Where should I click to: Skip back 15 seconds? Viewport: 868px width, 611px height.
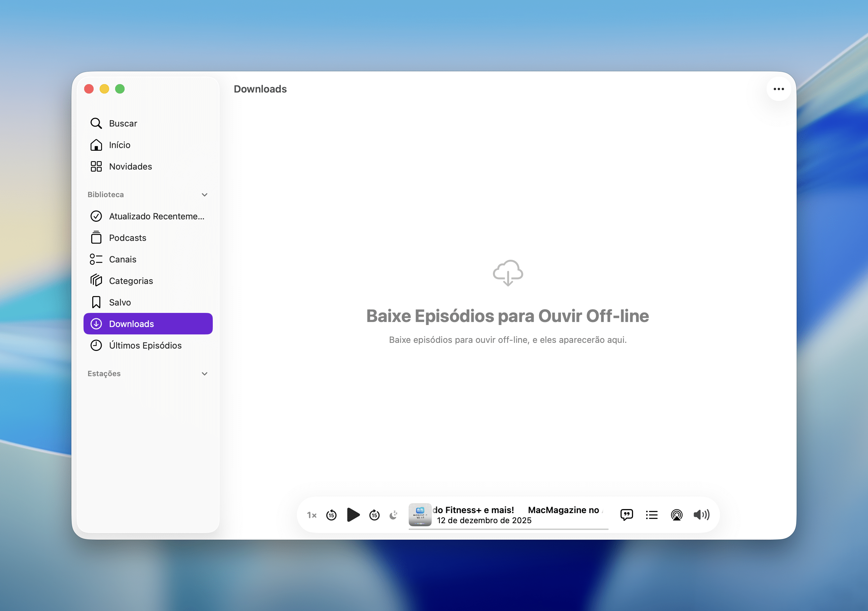pyautogui.click(x=331, y=515)
